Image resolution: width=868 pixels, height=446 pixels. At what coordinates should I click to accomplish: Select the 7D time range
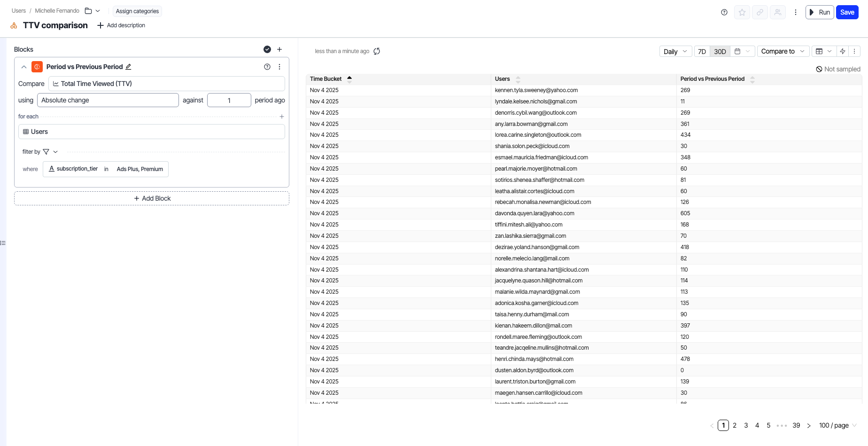point(702,51)
